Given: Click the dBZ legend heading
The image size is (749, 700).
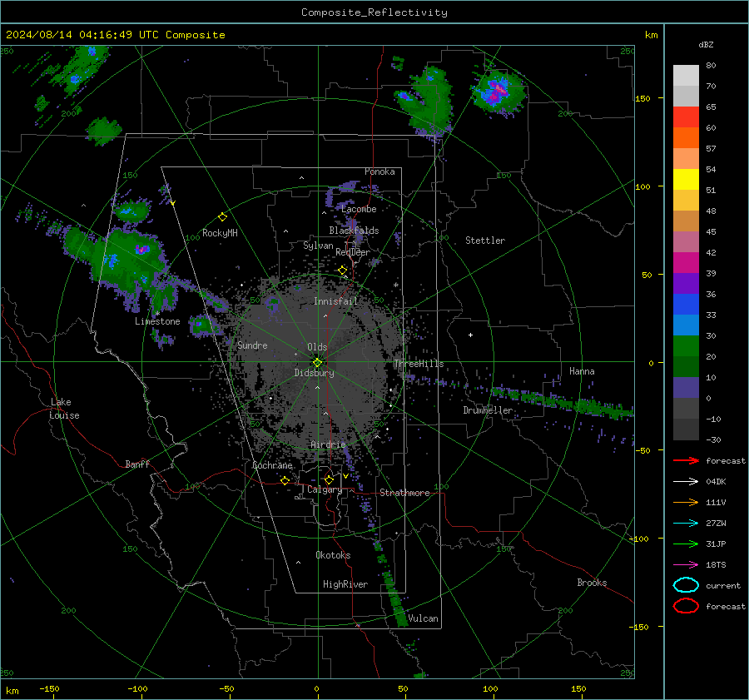Looking at the screenshot, I should (x=706, y=44).
